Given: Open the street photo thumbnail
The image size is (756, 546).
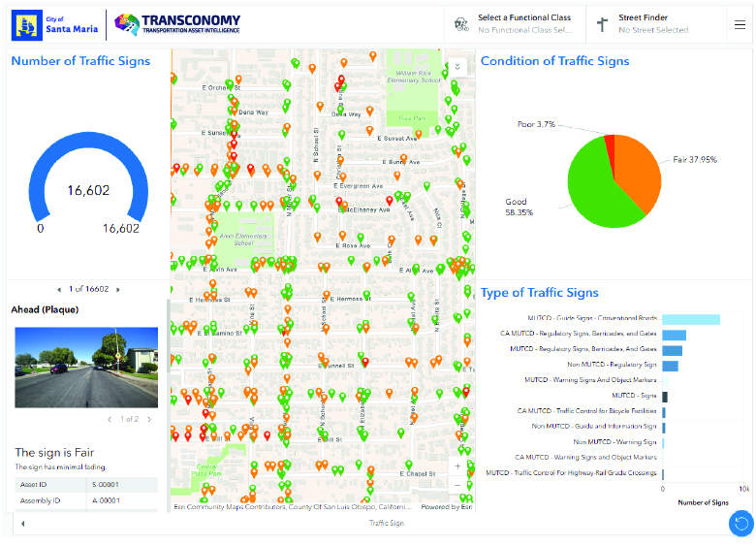Looking at the screenshot, I should click(86, 367).
